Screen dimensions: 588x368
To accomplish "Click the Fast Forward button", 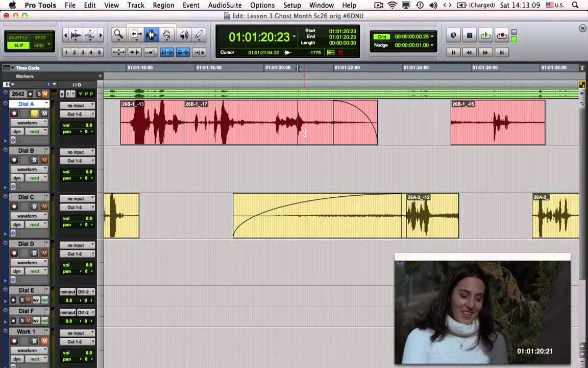I will (485, 53).
